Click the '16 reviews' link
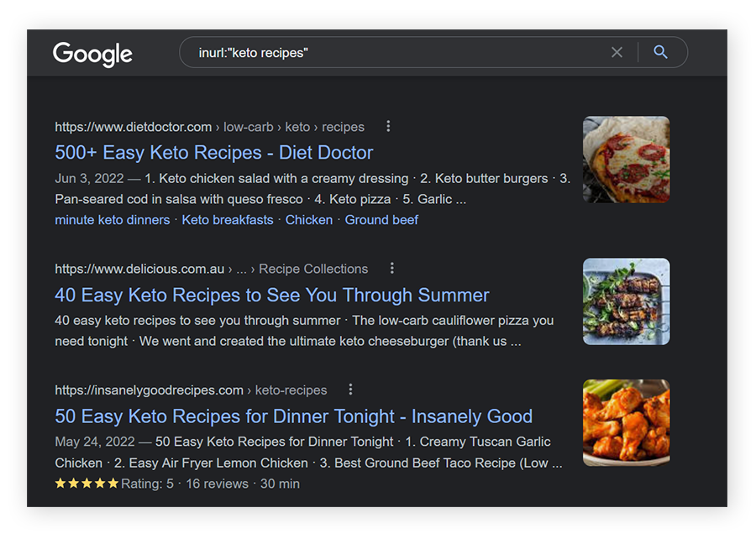The width and height of the screenshot is (756, 539). [218, 484]
